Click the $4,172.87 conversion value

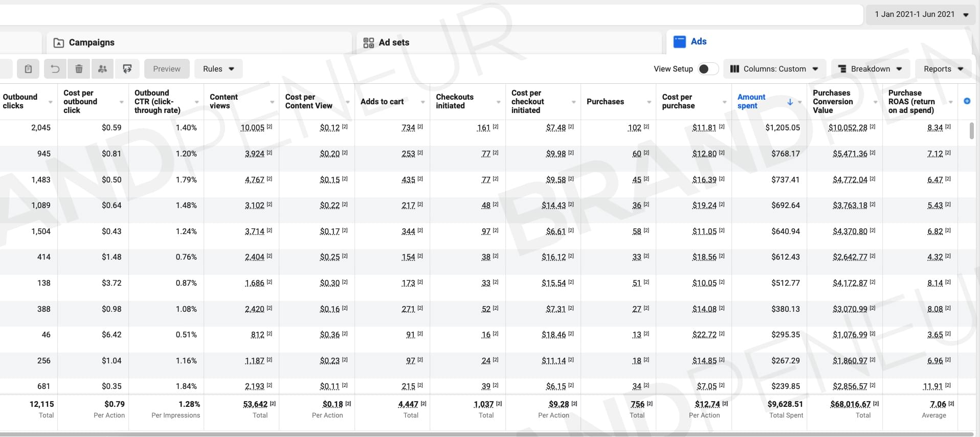[850, 283]
